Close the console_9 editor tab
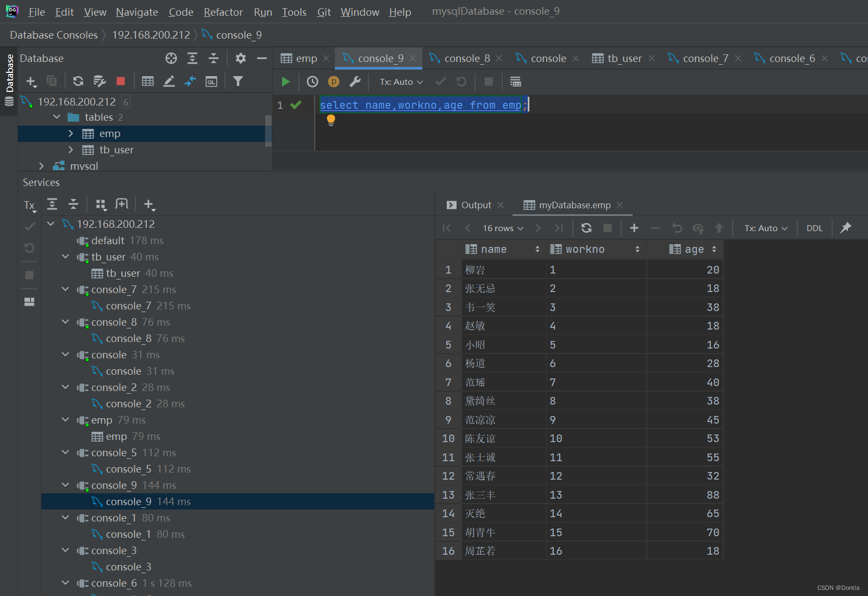 pos(413,58)
